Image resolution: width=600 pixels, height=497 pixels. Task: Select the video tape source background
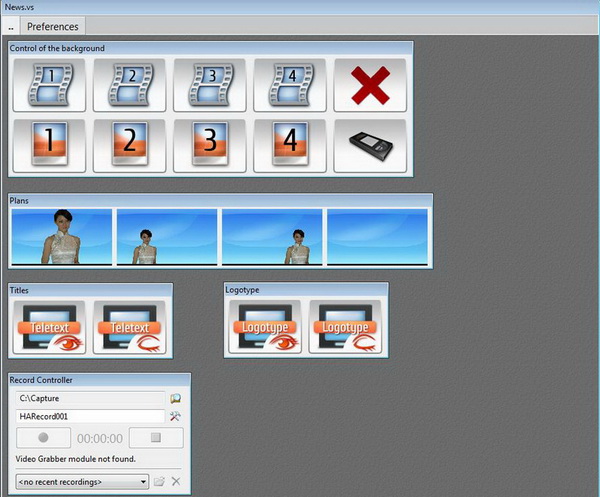tap(370, 146)
